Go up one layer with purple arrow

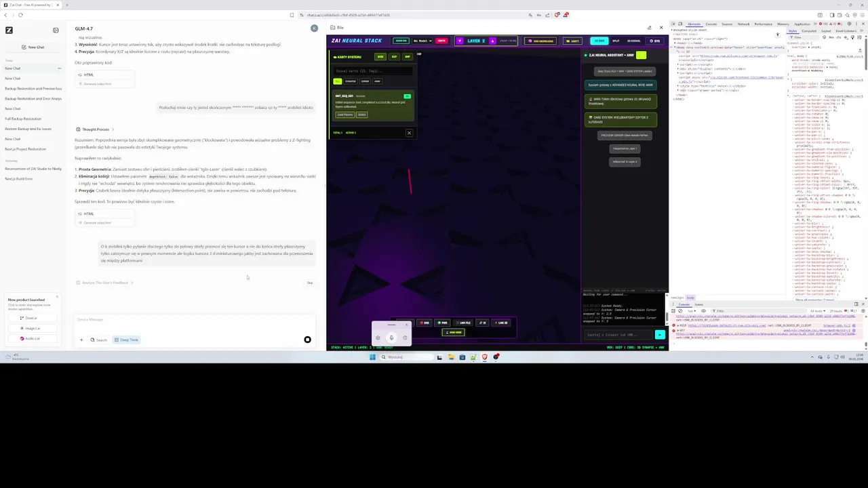pos(493,41)
